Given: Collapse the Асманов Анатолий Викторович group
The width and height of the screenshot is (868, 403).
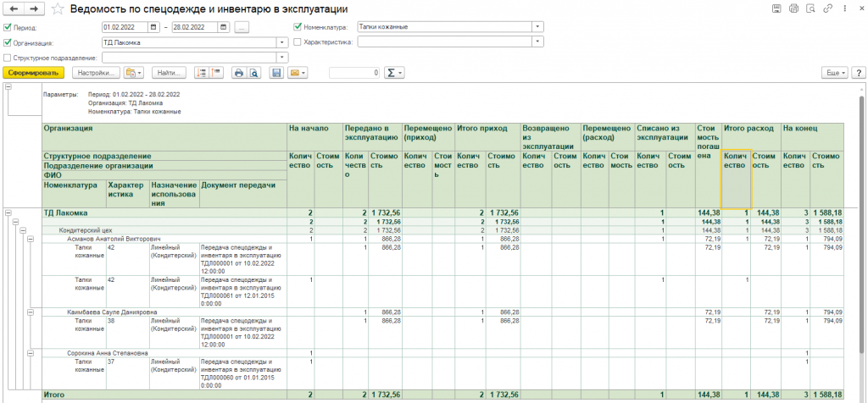Looking at the screenshot, I should coord(29,239).
